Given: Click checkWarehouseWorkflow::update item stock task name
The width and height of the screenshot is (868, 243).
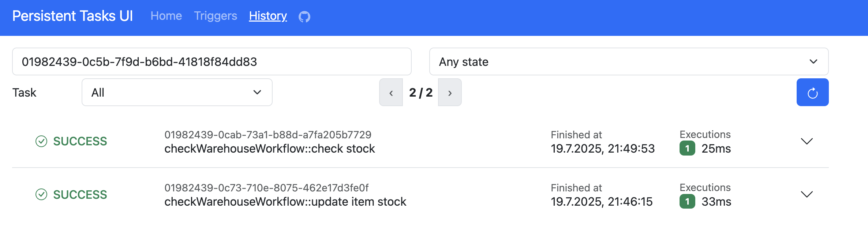Looking at the screenshot, I should click(285, 202).
